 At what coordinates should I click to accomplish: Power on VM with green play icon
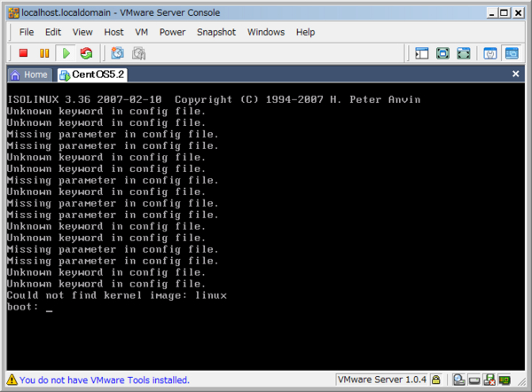pyautogui.click(x=66, y=53)
